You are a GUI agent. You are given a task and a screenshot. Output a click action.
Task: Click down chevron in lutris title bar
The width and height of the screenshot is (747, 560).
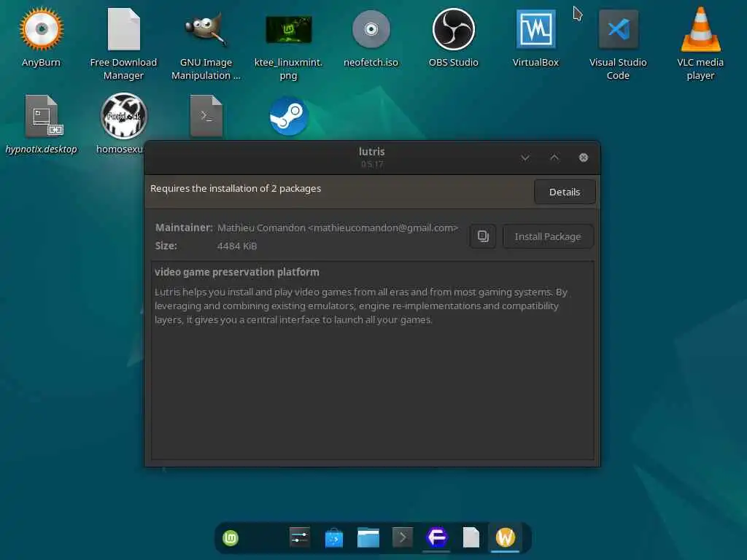tap(525, 157)
